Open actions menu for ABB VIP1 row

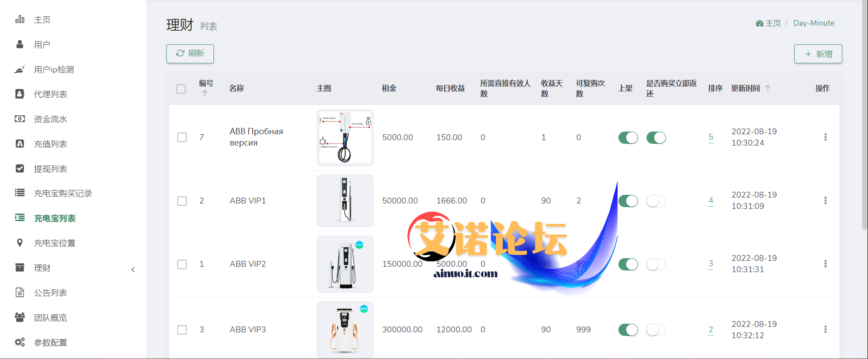826,200
